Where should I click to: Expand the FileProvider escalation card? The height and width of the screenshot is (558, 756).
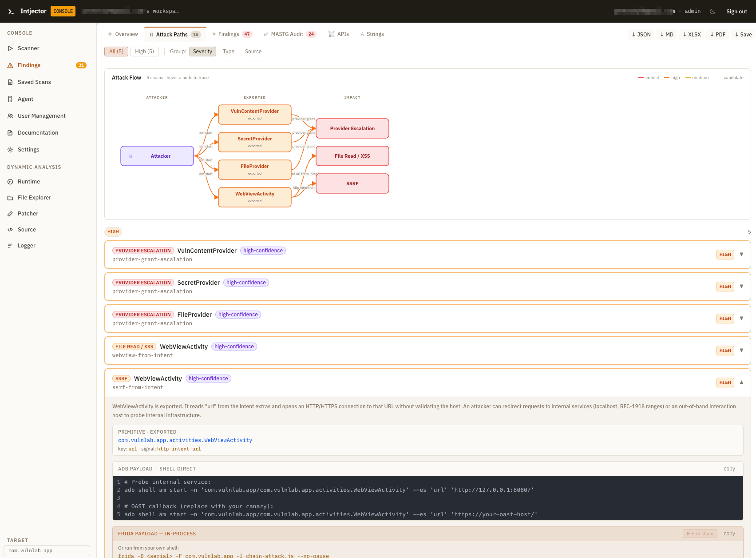tap(427, 319)
